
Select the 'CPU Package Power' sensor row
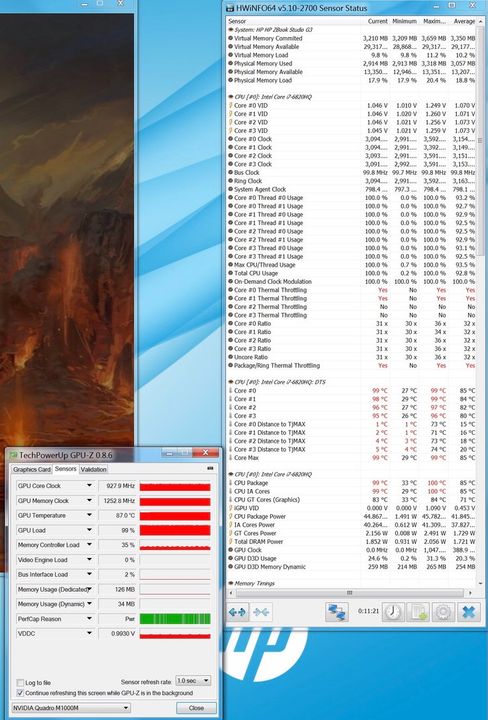coord(352,517)
